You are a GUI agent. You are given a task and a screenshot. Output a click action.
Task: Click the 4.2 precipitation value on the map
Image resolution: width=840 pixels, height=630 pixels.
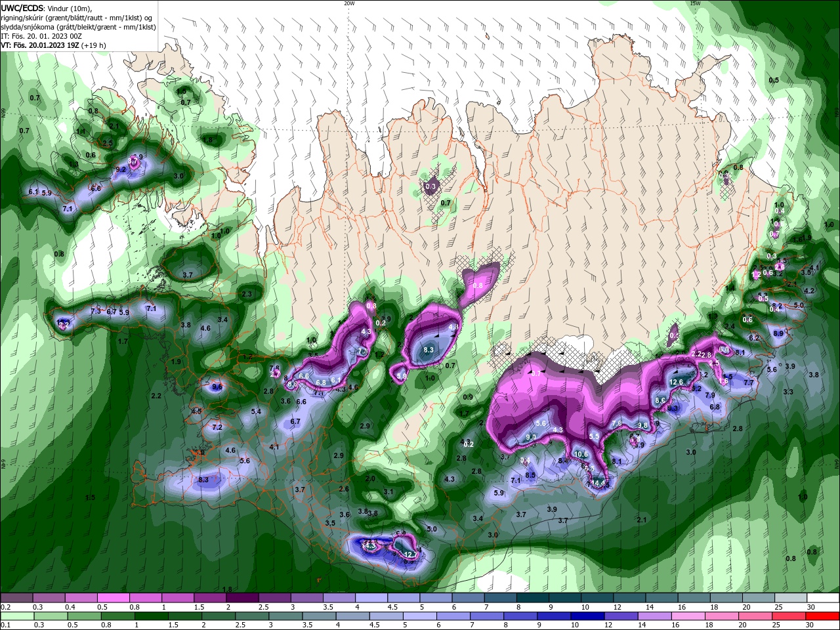[809, 291]
